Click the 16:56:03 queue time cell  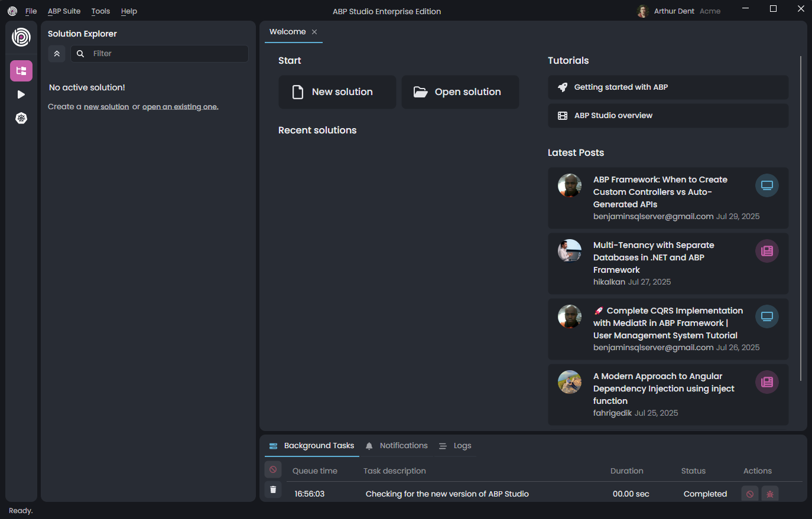pos(310,494)
